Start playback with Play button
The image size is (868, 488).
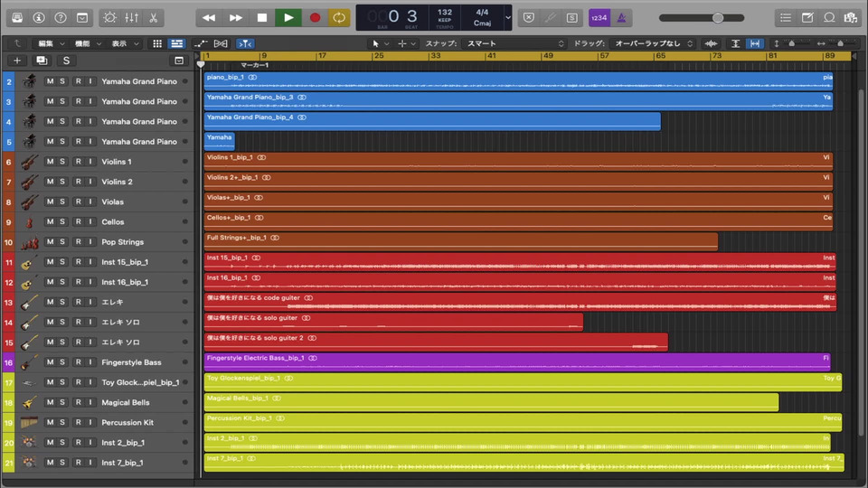point(288,18)
